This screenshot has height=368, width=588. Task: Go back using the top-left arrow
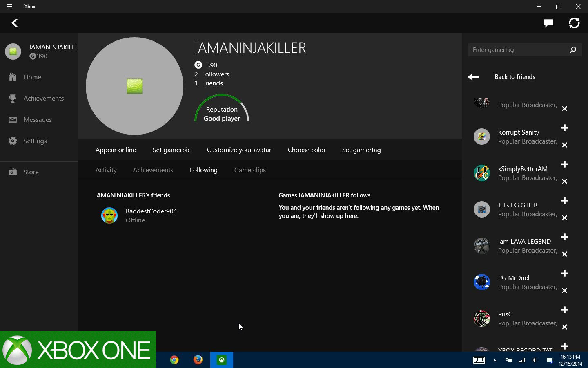click(x=15, y=23)
